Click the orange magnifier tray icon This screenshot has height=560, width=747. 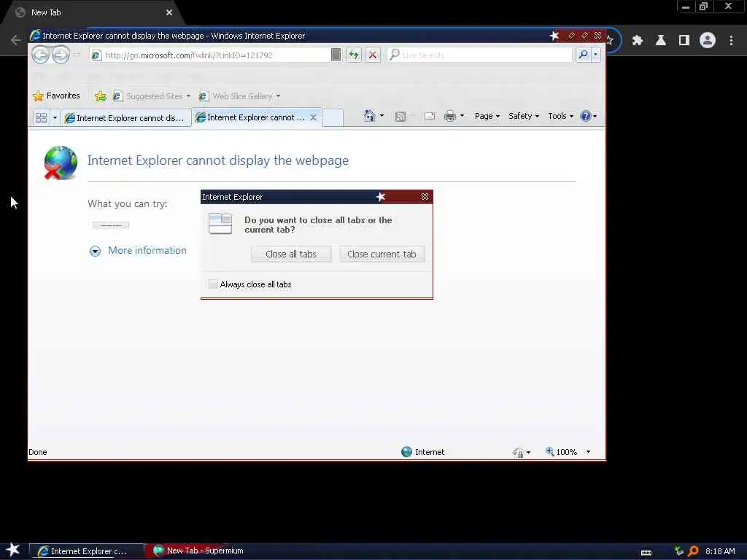click(x=693, y=551)
